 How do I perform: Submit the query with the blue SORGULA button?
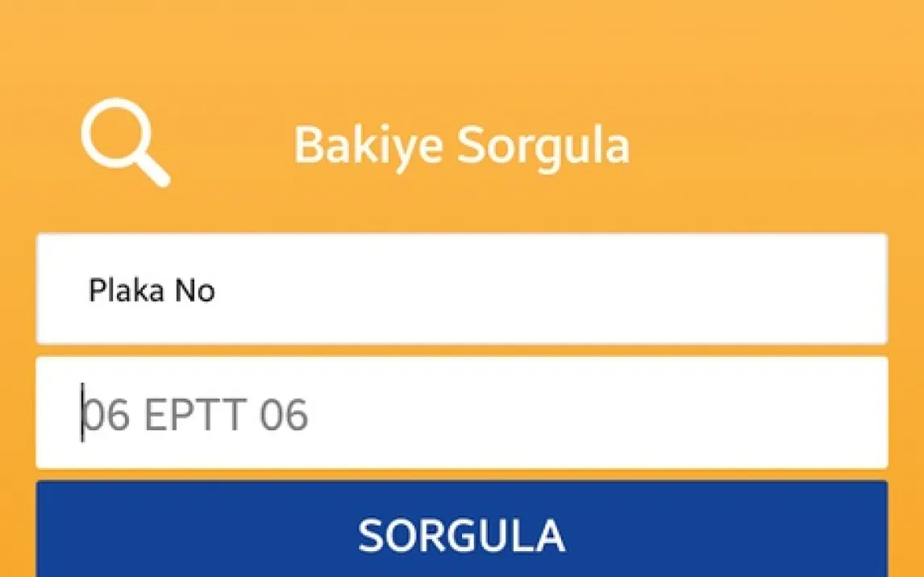[x=461, y=532]
